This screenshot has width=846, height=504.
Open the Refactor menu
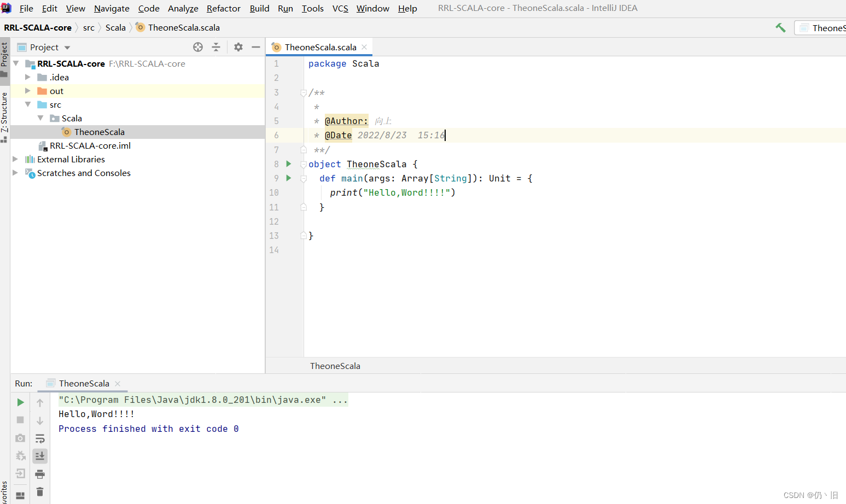tap(224, 8)
